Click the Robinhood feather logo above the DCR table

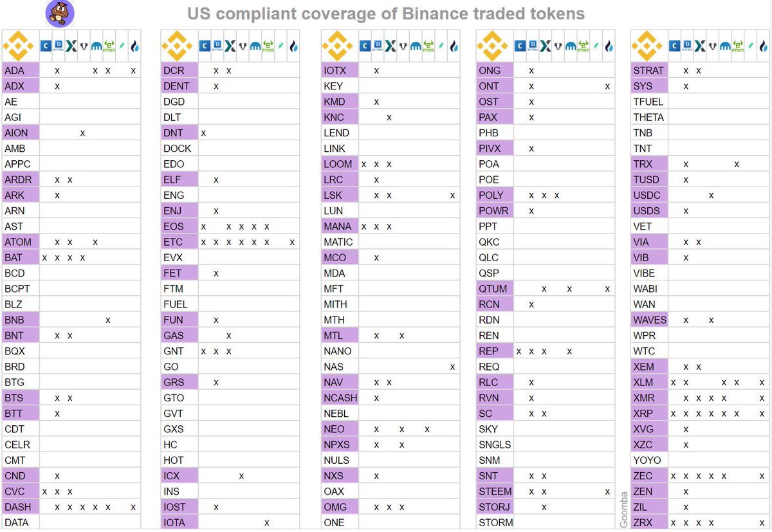[280, 46]
